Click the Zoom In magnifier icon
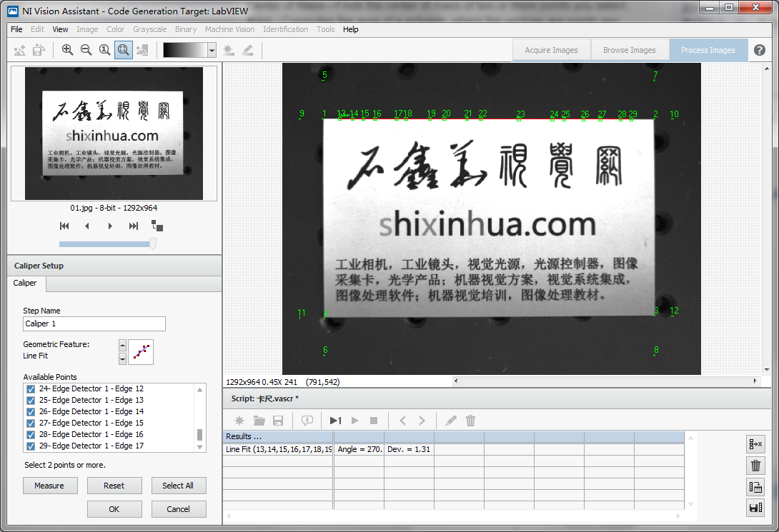This screenshot has width=779, height=532. tap(67, 50)
